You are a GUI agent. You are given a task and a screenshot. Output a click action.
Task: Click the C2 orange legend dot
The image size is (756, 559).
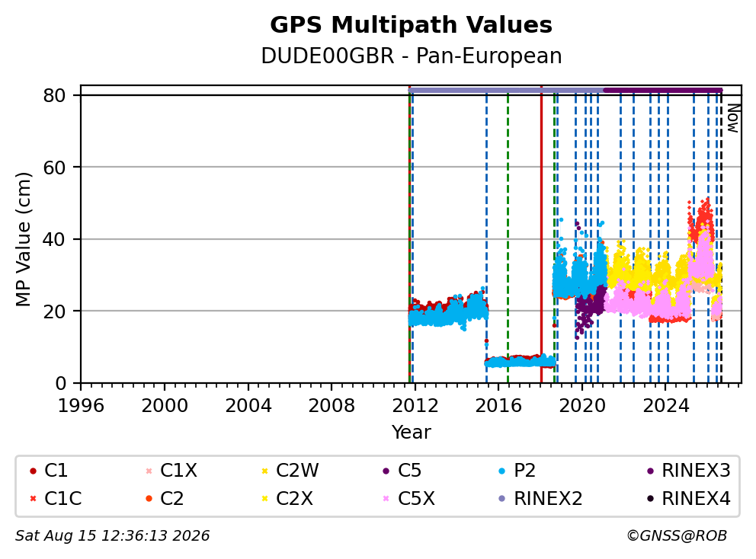point(149,499)
